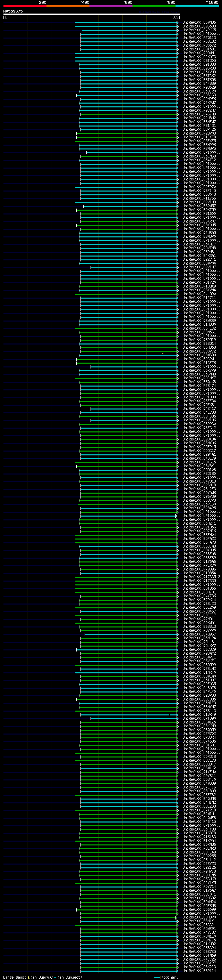Click the UniRef100_A4S7A9 label

[199, 114]
